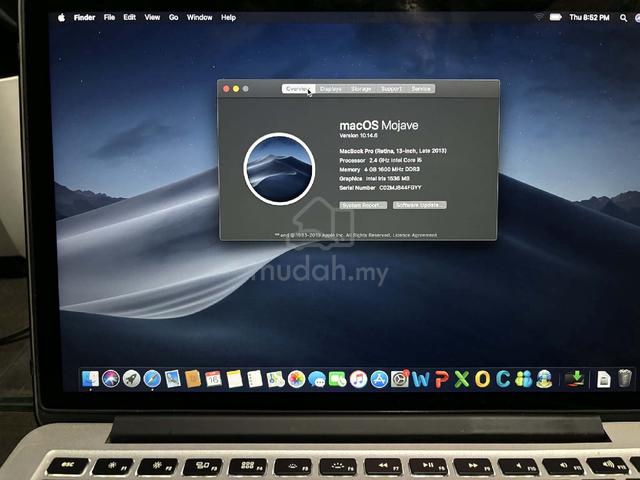This screenshot has width=640, height=480.
Task: Open yellow Notes icon in Dock
Action: point(235,379)
